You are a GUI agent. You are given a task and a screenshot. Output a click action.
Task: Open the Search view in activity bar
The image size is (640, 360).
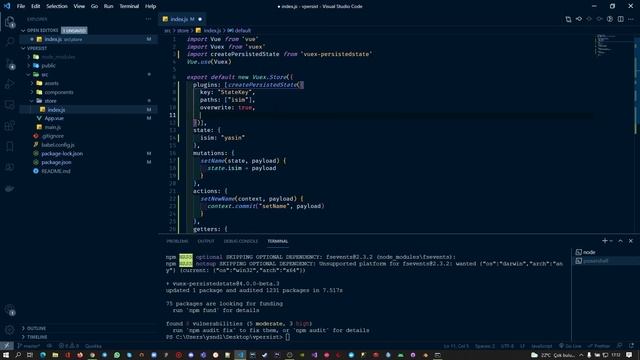point(10,42)
